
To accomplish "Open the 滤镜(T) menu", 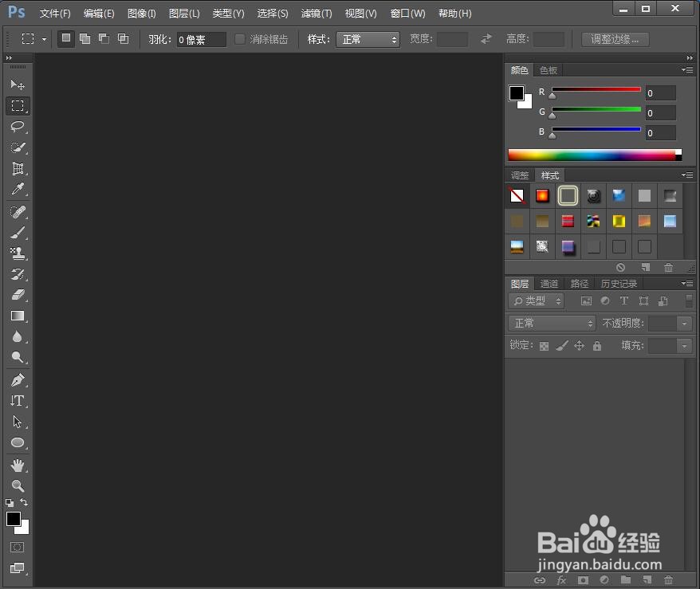I will (317, 14).
